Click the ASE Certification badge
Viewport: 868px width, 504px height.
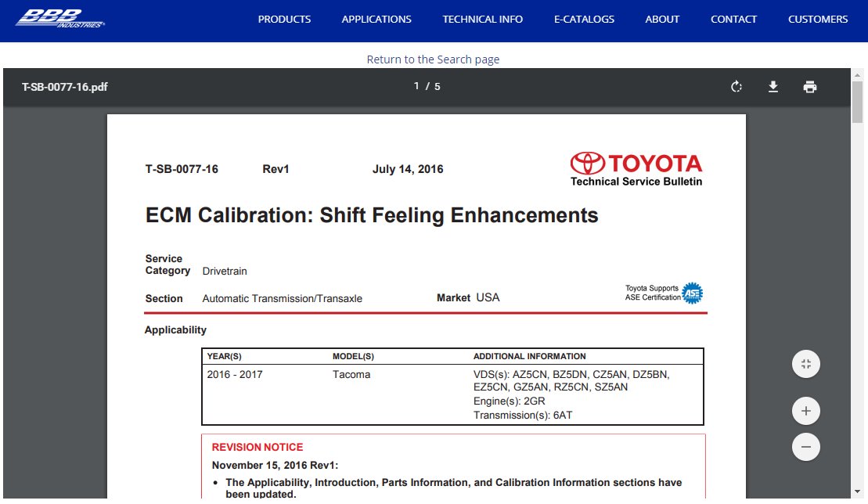click(x=692, y=293)
